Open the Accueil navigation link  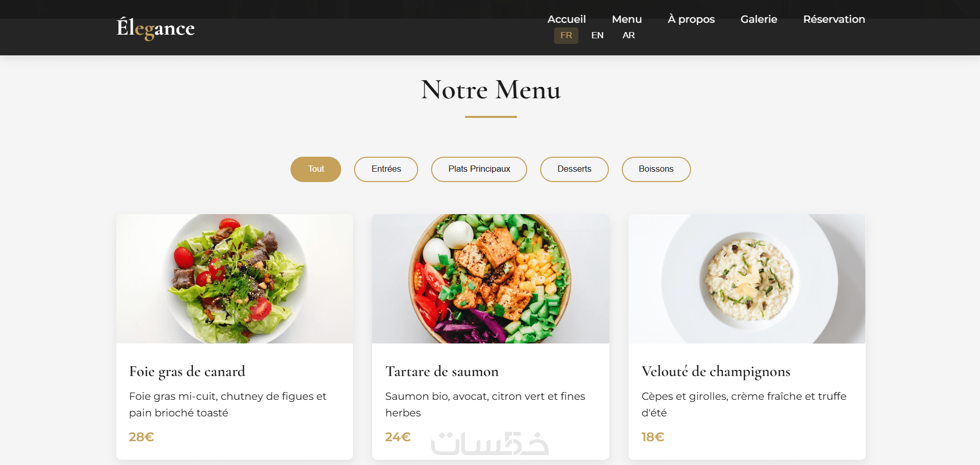click(x=566, y=19)
